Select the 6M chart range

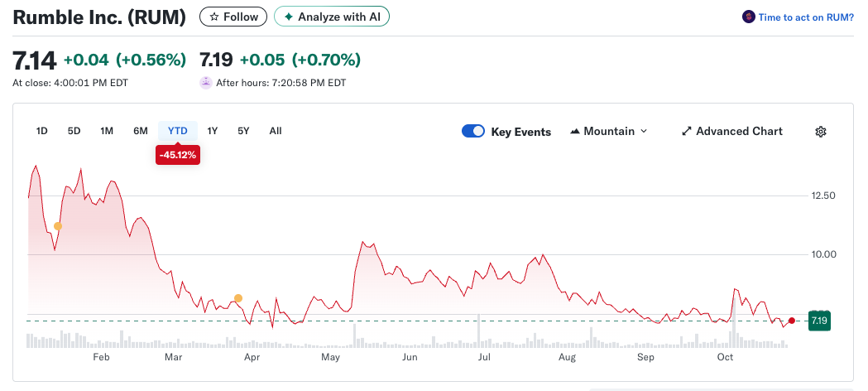141,131
